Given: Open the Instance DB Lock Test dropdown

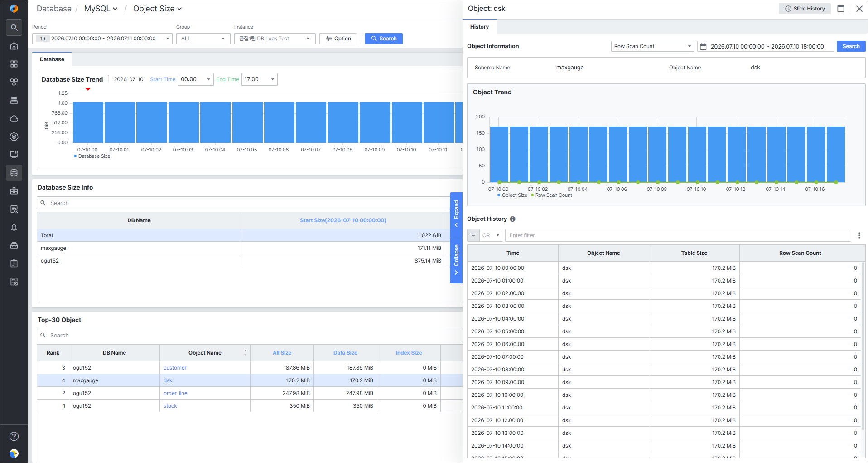Looking at the screenshot, I should [x=275, y=39].
